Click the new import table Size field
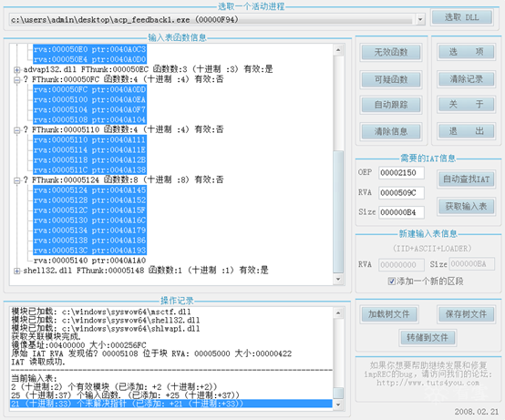Viewport: 505px width, 420px height. pos(472,264)
